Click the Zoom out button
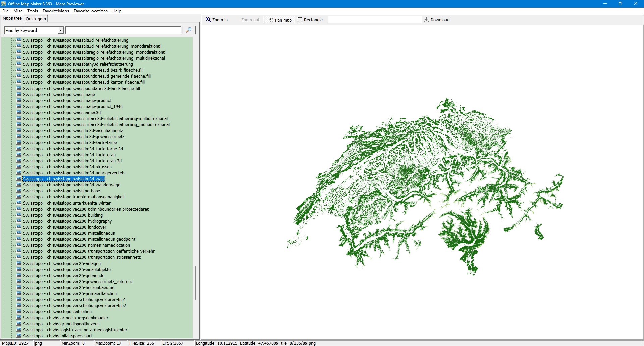The image size is (644, 346). tap(250, 20)
